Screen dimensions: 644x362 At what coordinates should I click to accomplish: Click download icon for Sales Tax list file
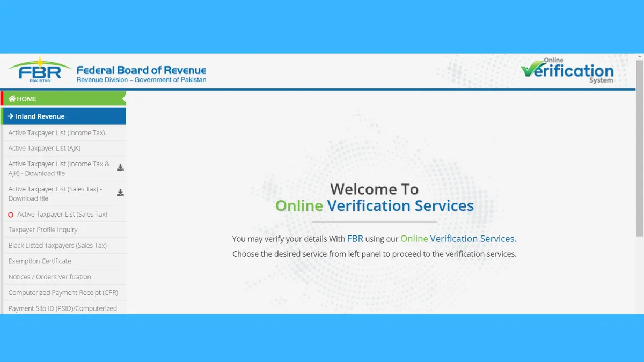120,193
